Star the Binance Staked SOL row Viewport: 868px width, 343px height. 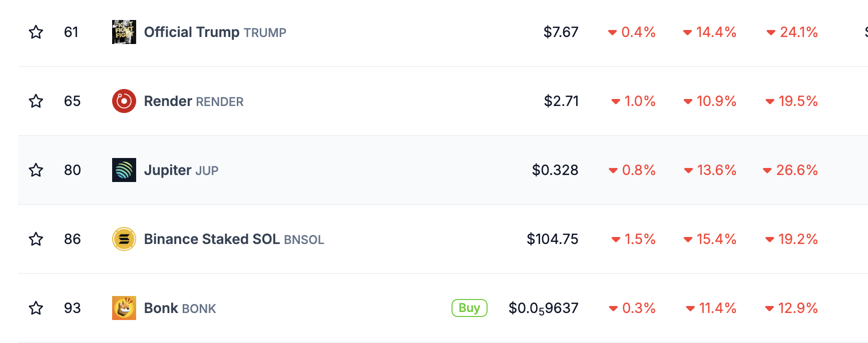36,239
